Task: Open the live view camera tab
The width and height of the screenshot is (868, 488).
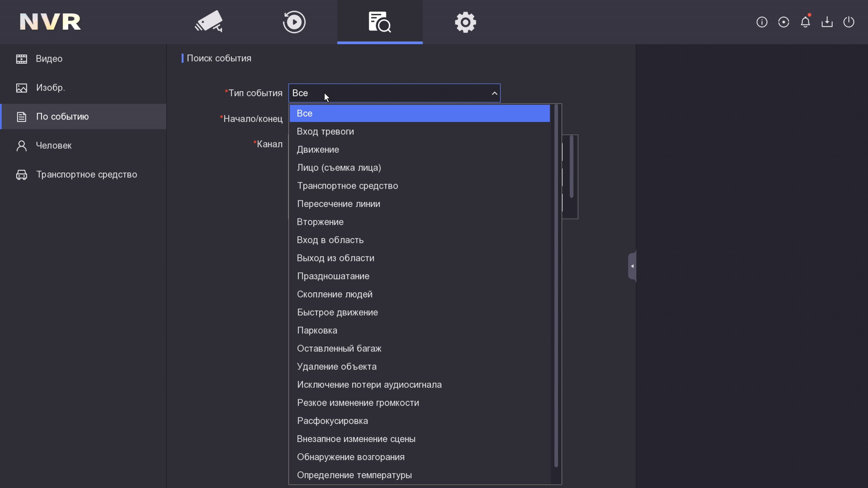Action: point(209,22)
